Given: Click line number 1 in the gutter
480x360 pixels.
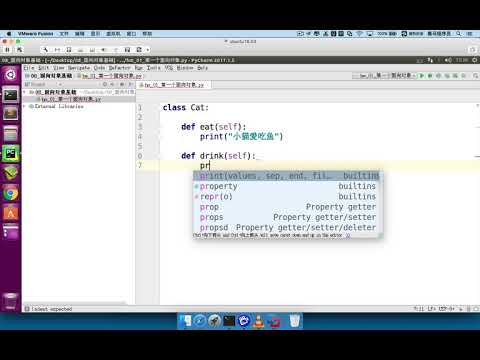Looking at the screenshot, I should (x=140, y=107).
